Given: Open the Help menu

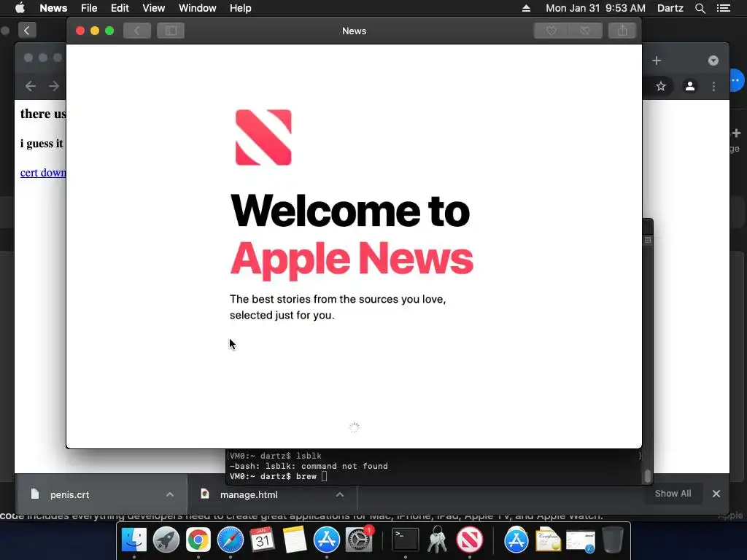Looking at the screenshot, I should [240, 8].
